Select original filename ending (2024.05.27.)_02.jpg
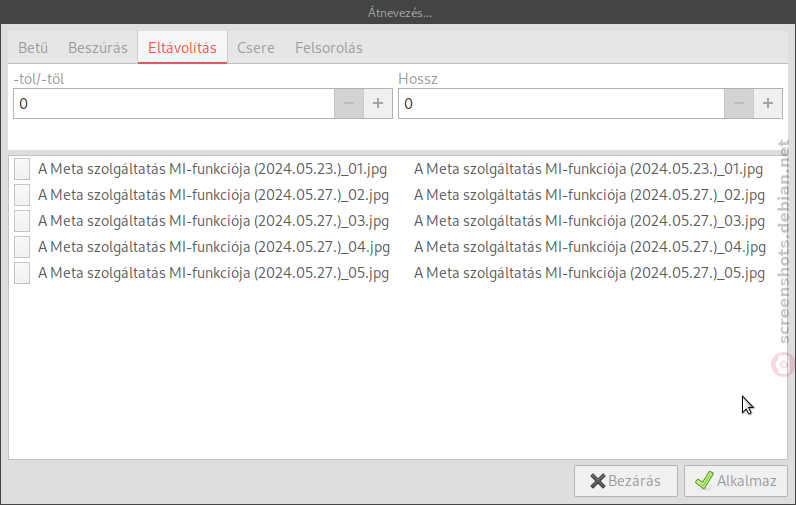This screenshot has width=796, height=505. tap(213, 195)
